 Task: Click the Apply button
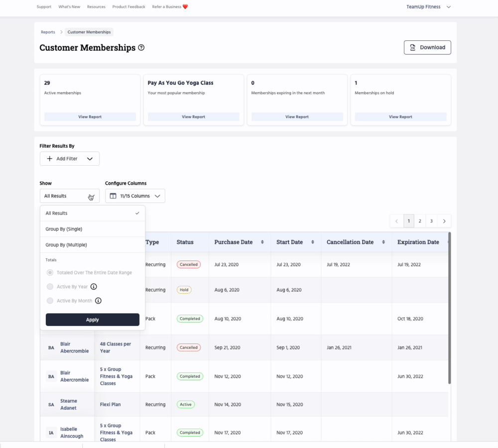[x=93, y=320]
